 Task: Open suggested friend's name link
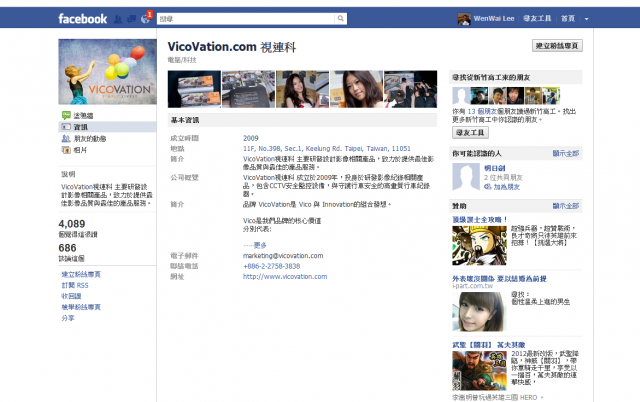click(495, 168)
